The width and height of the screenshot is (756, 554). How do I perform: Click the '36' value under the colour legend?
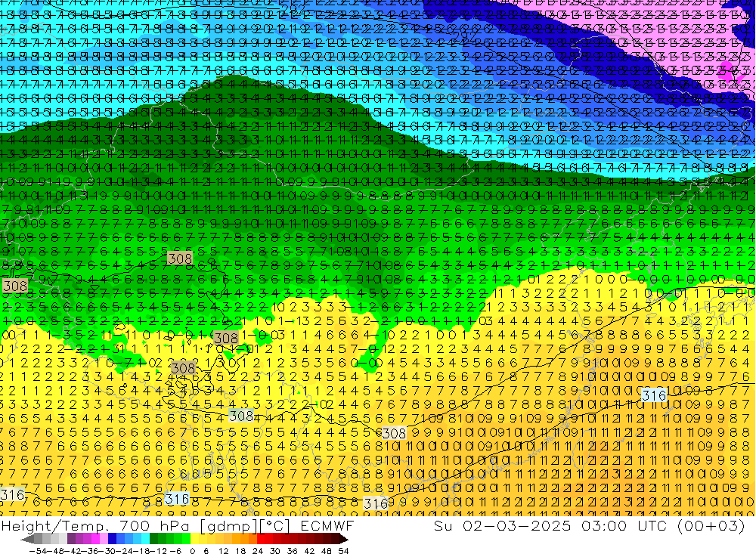pos(292,551)
